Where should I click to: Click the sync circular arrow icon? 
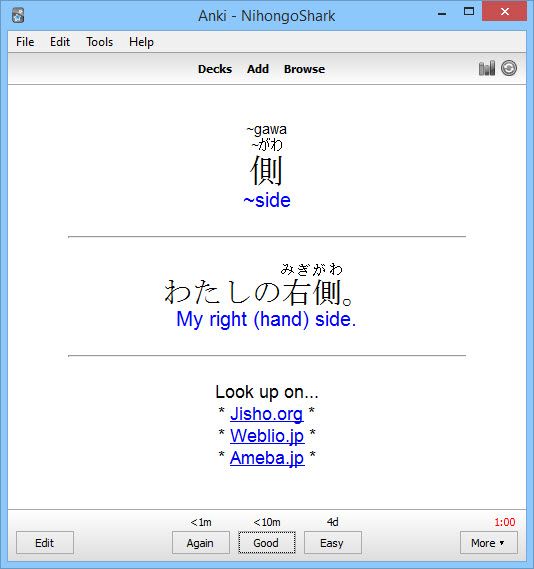509,68
